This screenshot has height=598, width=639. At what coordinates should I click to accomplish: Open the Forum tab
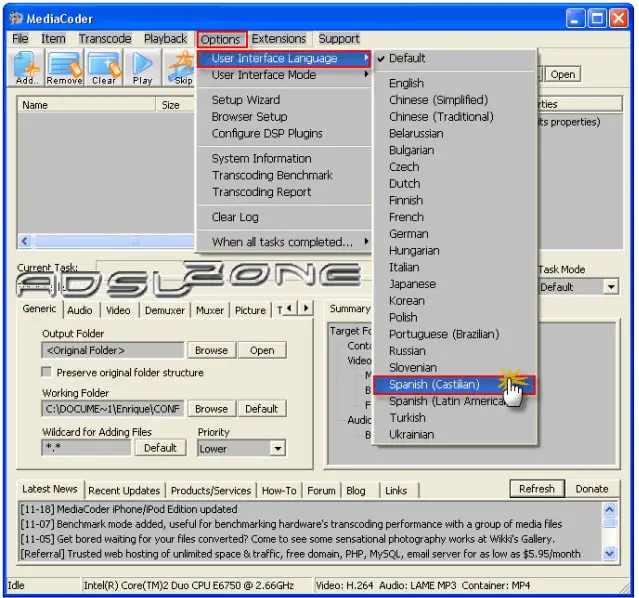(321, 490)
